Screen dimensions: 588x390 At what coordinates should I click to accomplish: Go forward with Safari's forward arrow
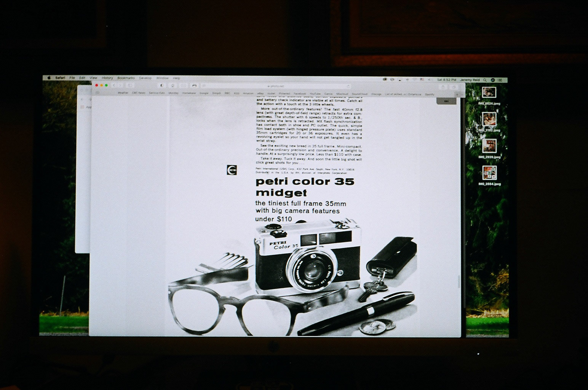[120, 85]
